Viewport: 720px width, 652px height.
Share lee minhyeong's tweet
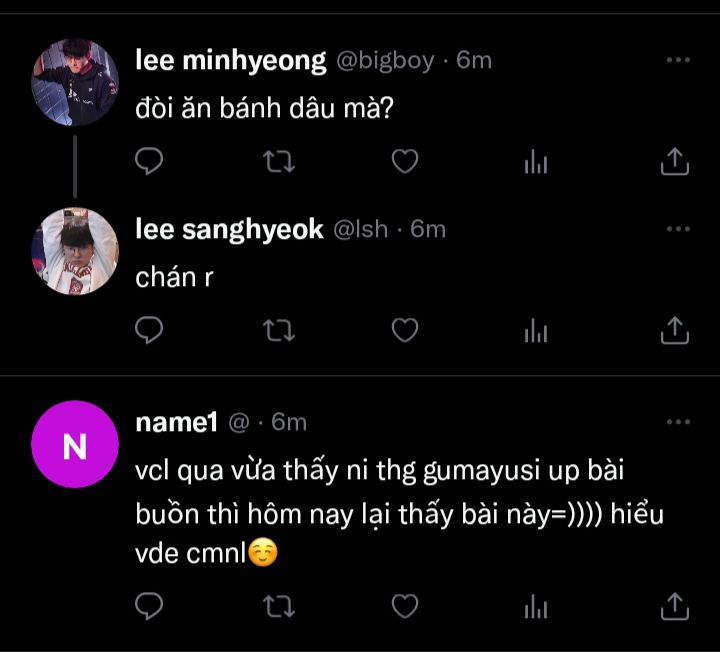coord(675,160)
